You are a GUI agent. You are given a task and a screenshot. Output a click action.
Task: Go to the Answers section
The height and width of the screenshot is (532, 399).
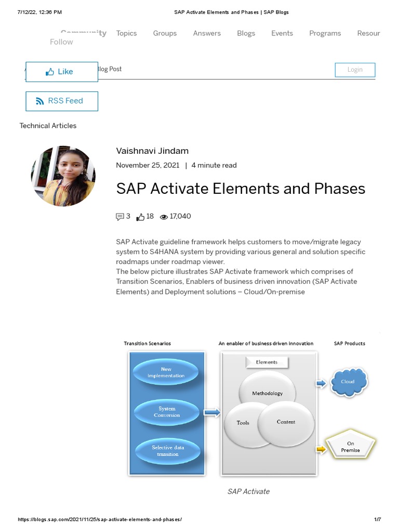pos(207,33)
